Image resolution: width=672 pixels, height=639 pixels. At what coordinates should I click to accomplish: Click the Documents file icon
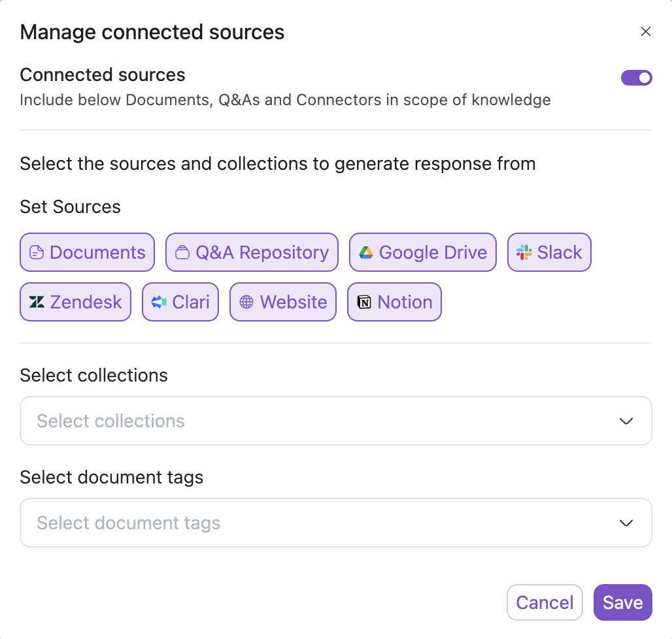click(37, 253)
